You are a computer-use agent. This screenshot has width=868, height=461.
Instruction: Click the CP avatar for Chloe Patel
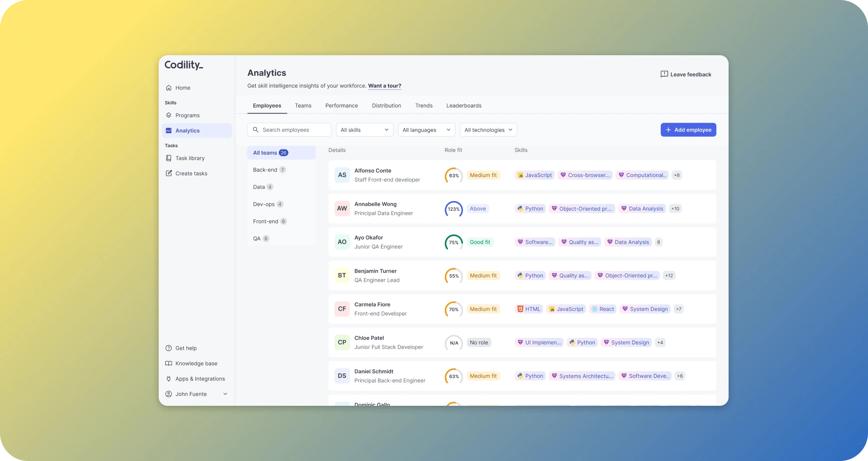click(x=342, y=342)
